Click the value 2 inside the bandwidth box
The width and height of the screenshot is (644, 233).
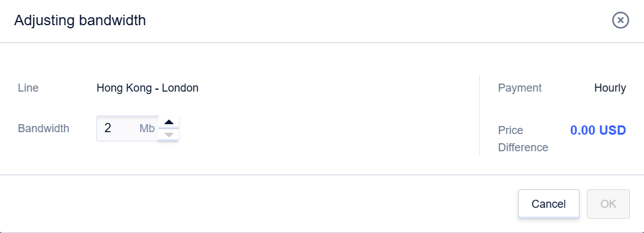[108, 128]
